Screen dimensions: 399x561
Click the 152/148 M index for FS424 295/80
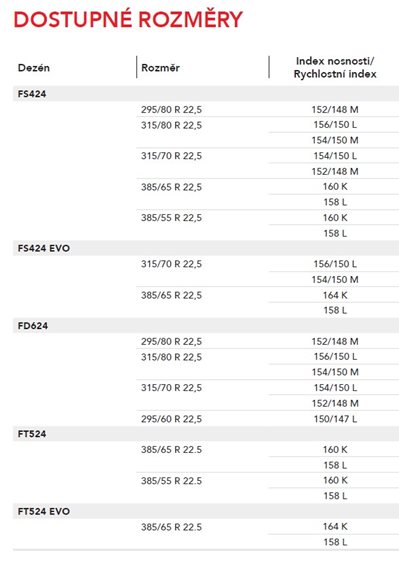(335, 109)
